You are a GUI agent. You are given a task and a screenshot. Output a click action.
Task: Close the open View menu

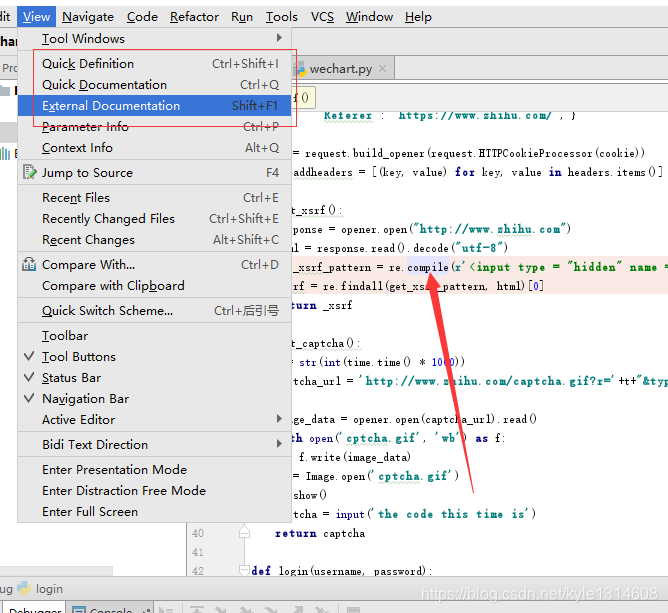pyautogui.click(x=36, y=17)
